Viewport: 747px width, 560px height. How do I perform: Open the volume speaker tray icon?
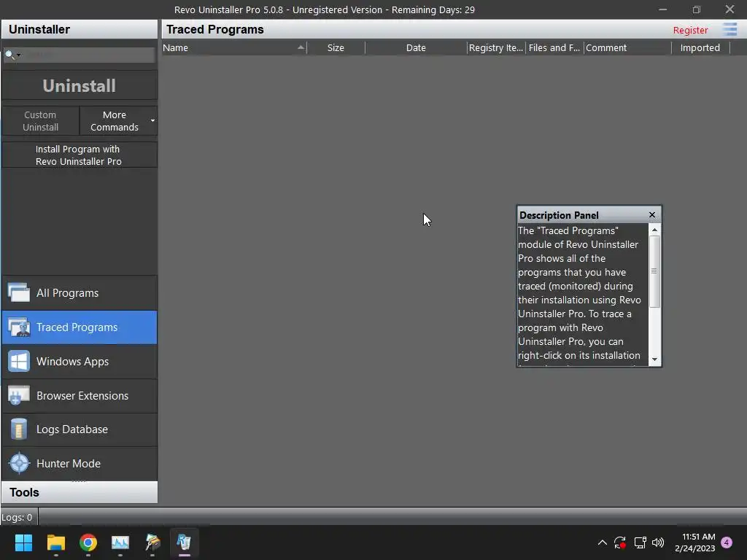click(658, 542)
